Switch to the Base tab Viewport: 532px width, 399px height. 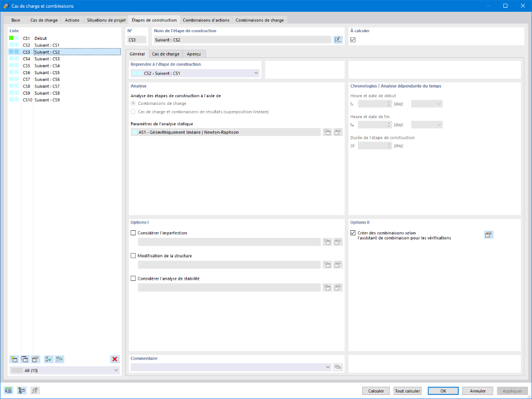[16, 20]
